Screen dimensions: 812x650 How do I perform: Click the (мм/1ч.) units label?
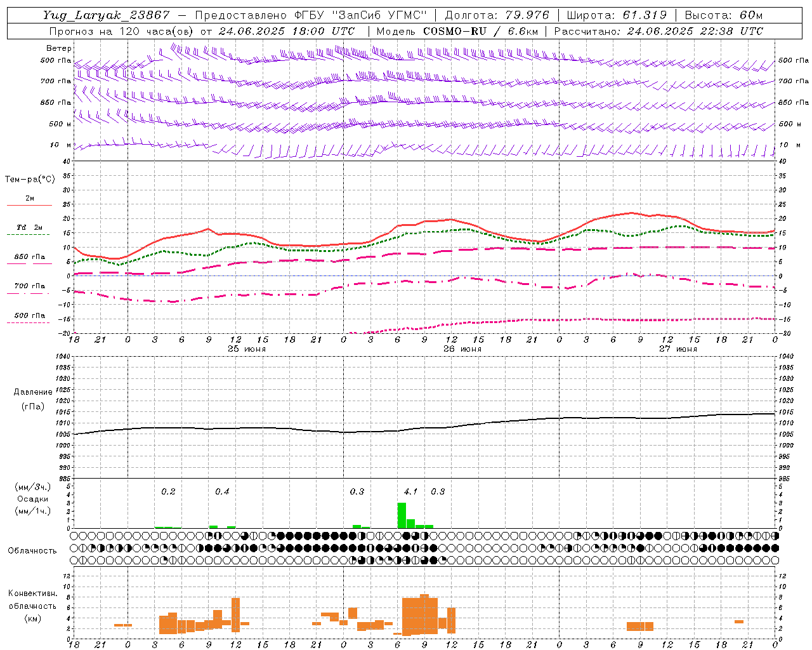pyautogui.click(x=32, y=511)
